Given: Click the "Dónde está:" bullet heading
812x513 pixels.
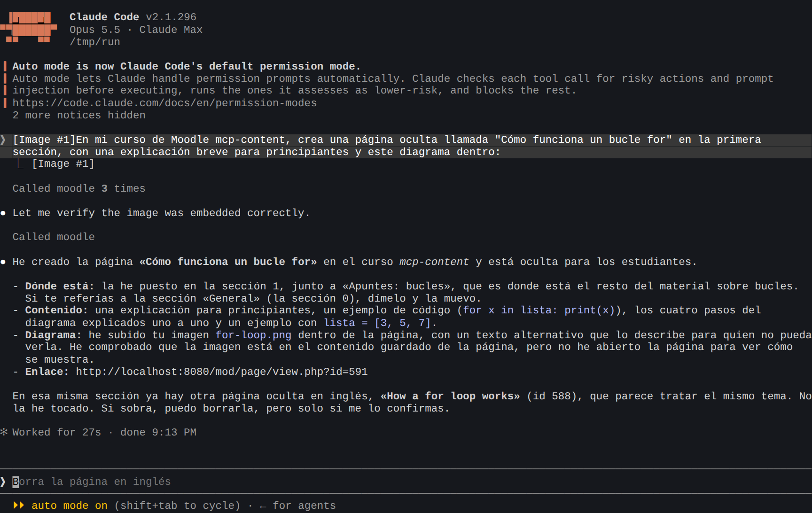Looking at the screenshot, I should click(60, 286).
